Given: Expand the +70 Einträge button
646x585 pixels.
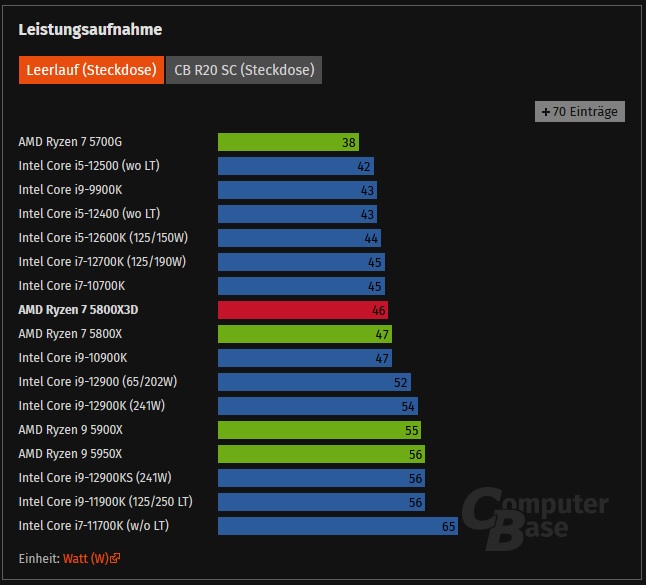Looking at the screenshot, I should [580, 112].
